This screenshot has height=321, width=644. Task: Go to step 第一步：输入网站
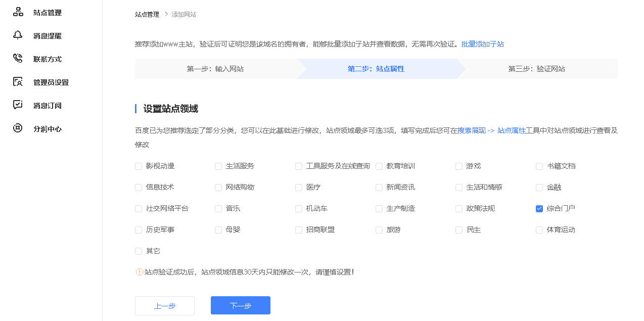pos(215,69)
